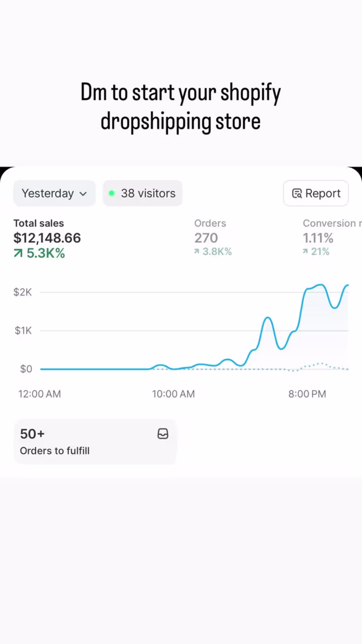Select the Total sales metric label
This screenshot has width=362, height=644.
(38, 223)
